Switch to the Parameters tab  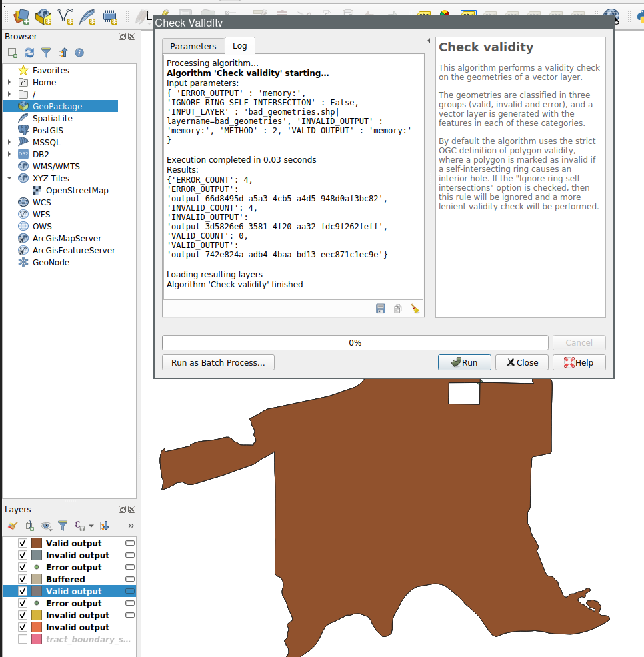click(x=193, y=46)
